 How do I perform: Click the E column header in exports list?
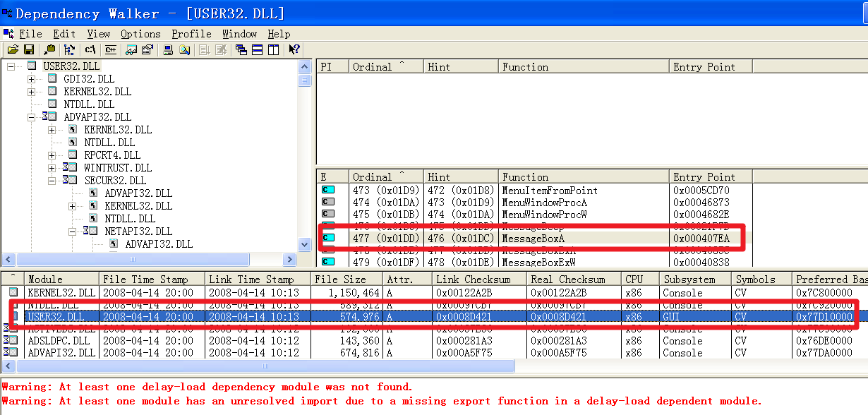pos(332,176)
